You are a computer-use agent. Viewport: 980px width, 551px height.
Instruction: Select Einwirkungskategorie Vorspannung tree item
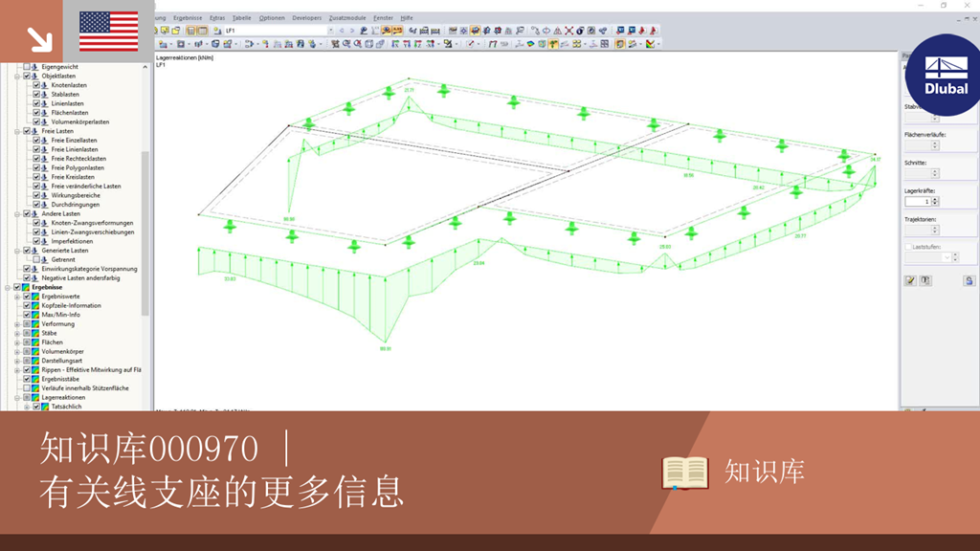89,269
